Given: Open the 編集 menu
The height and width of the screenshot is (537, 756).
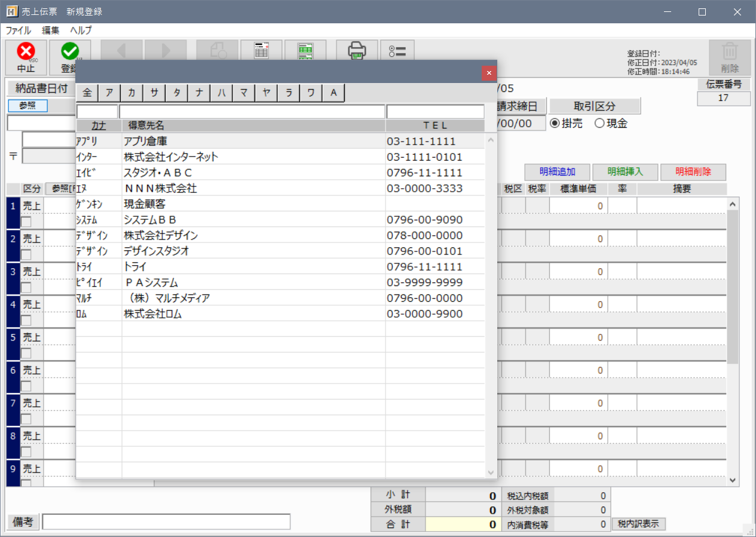Looking at the screenshot, I should point(51,30).
